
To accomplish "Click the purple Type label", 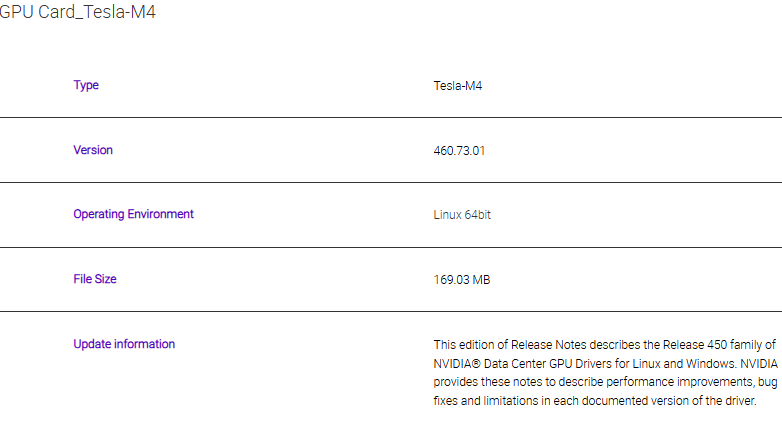I will (86, 85).
